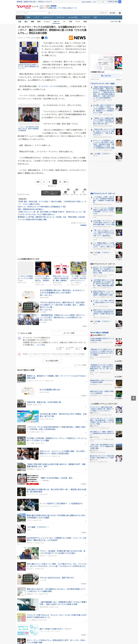This screenshot has height=644, width=138.
Task: Open the ライブ tab in top navigation
Action: pos(37,17)
